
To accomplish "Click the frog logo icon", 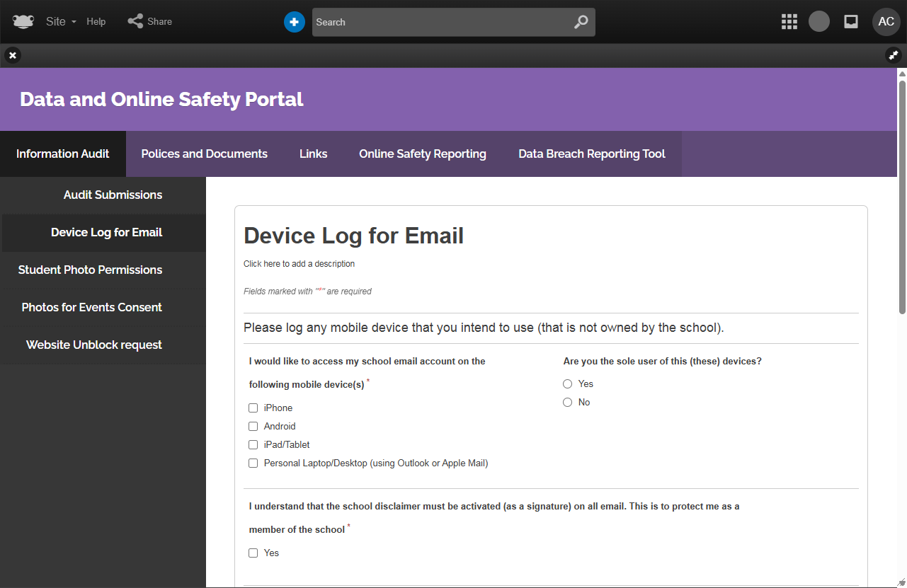I will pyautogui.click(x=23, y=22).
